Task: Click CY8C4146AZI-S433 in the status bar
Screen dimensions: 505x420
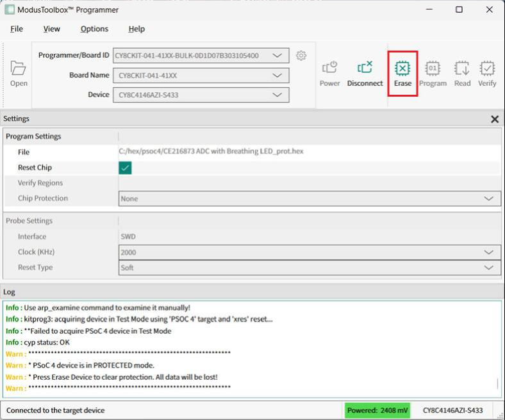Action: click(452, 410)
